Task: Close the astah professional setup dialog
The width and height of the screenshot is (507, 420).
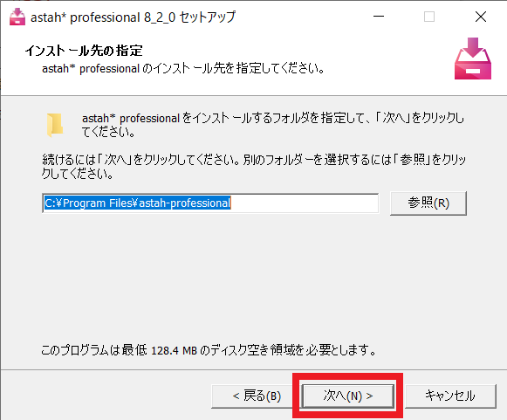Action: click(x=481, y=17)
